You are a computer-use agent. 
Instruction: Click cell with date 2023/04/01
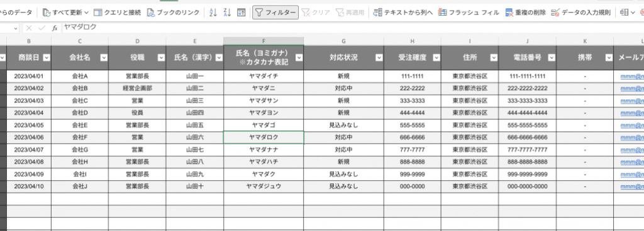point(29,77)
